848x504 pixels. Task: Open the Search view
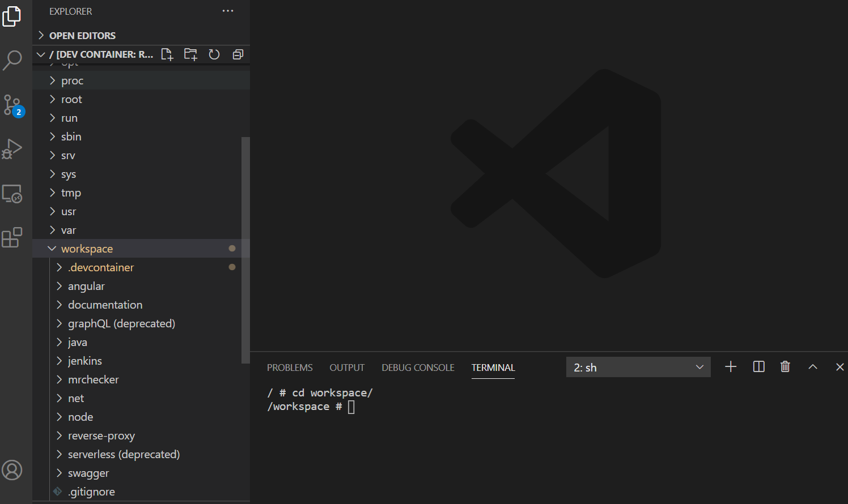(12, 61)
